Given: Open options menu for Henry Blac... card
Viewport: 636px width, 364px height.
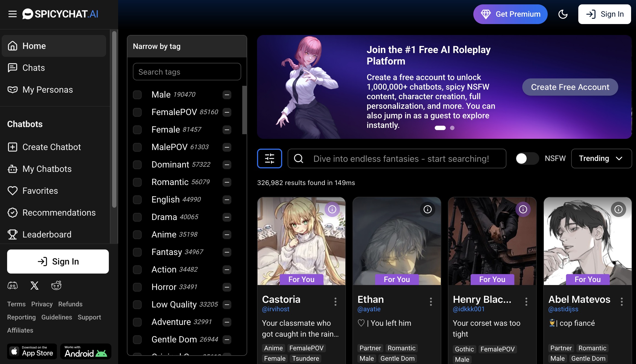Looking at the screenshot, I should [x=526, y=302].
